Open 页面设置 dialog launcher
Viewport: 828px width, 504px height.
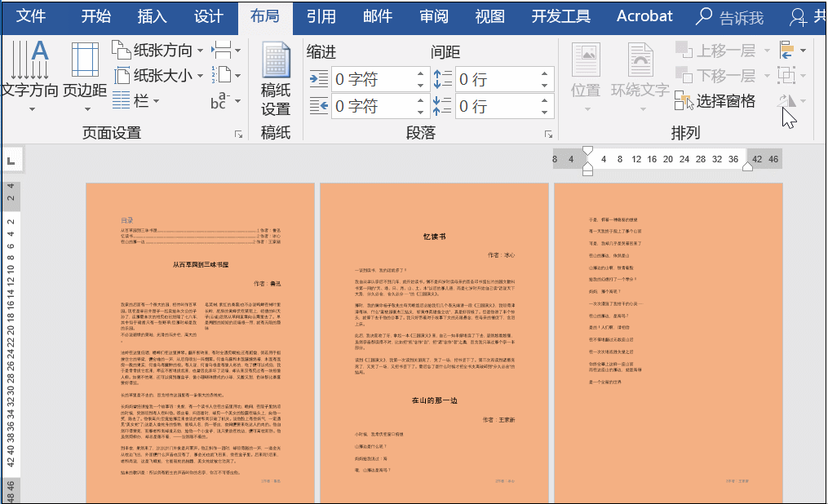point(239,134)
